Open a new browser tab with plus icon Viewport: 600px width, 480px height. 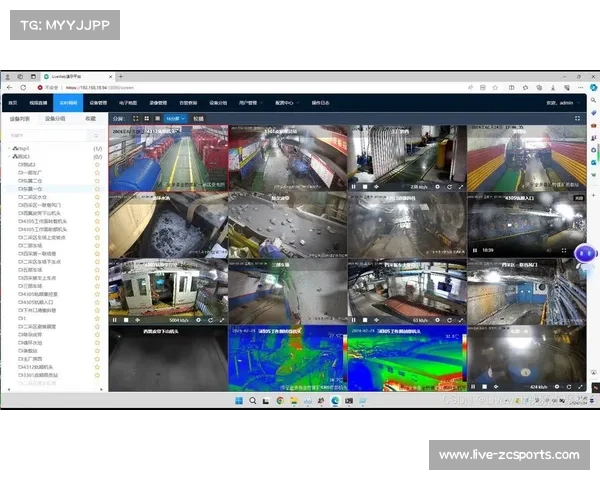[x=121, y=77]
